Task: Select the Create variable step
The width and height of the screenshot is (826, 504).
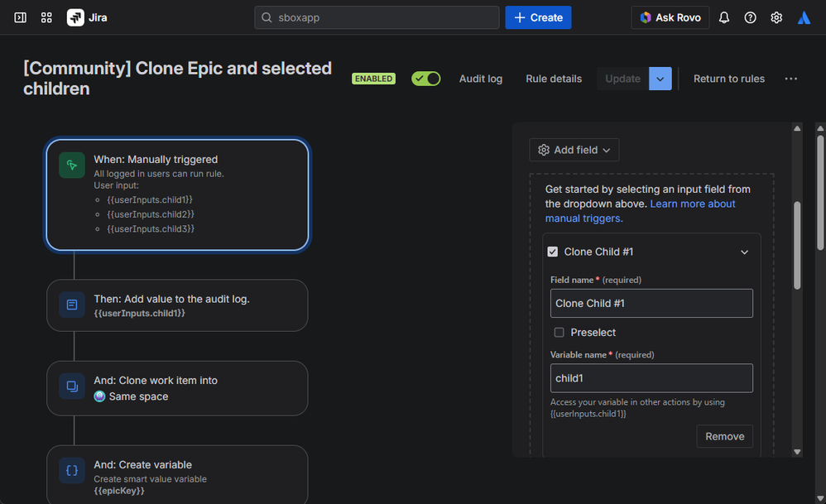Action: click(177, 474)
